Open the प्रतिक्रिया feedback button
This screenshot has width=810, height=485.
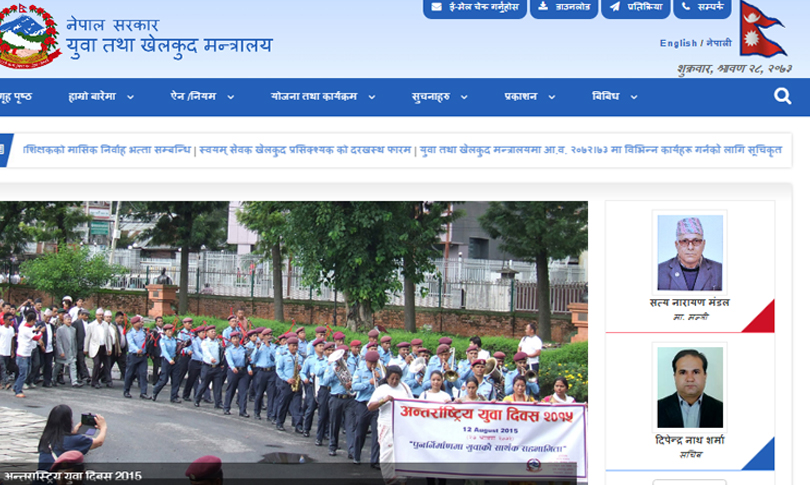pyautogui.click(x=636, y=8)
